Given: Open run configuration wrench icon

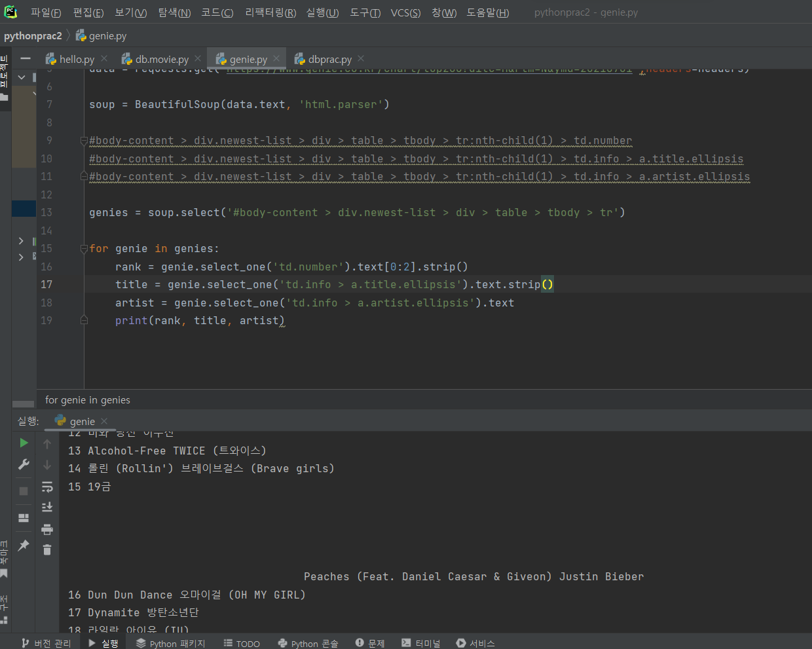Looking at the screenshot, I should tap(24, 464).
